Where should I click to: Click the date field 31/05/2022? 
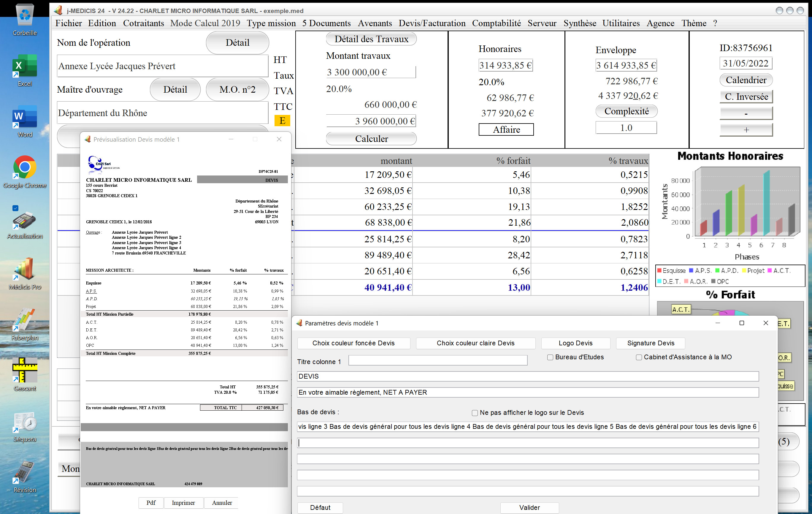pos(746,63)
